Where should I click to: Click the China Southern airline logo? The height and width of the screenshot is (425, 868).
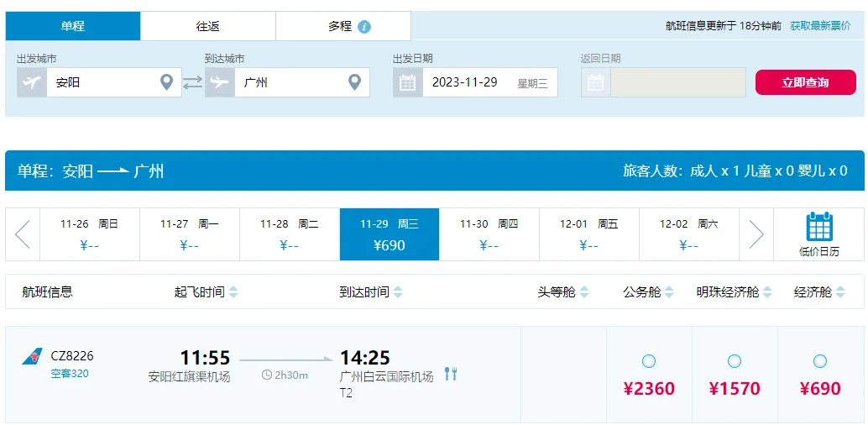[x=32, y=356]
